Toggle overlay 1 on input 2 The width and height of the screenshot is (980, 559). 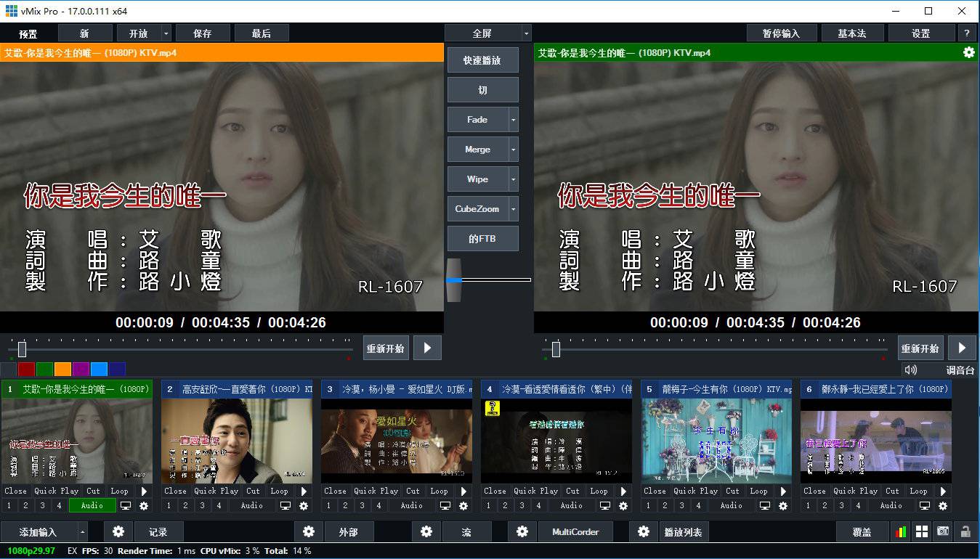point(169,505)
